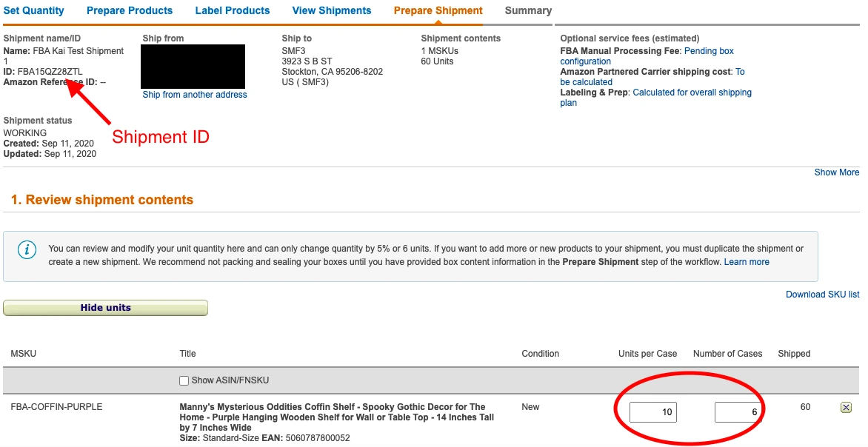Remove FBA-COFFIN-PURPLE row with X icon
868x447 pixels.
(847, 407)
